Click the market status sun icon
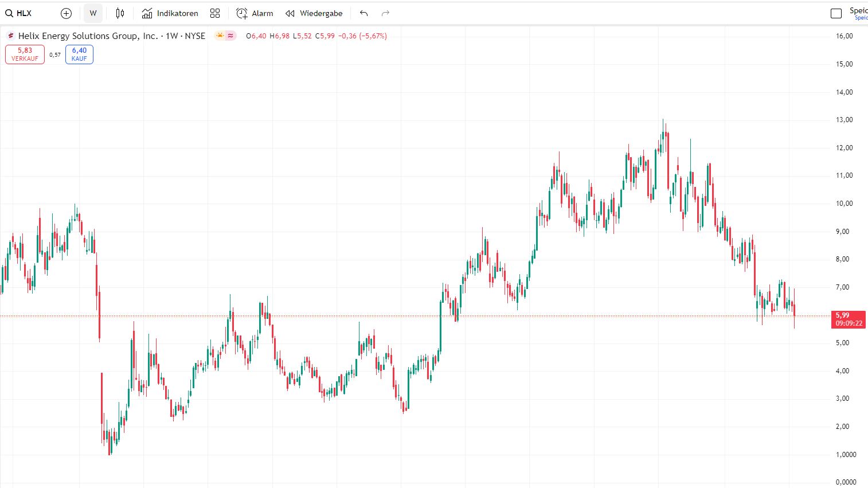This screenshot has width=868, height=488. (x=220, y=36)
